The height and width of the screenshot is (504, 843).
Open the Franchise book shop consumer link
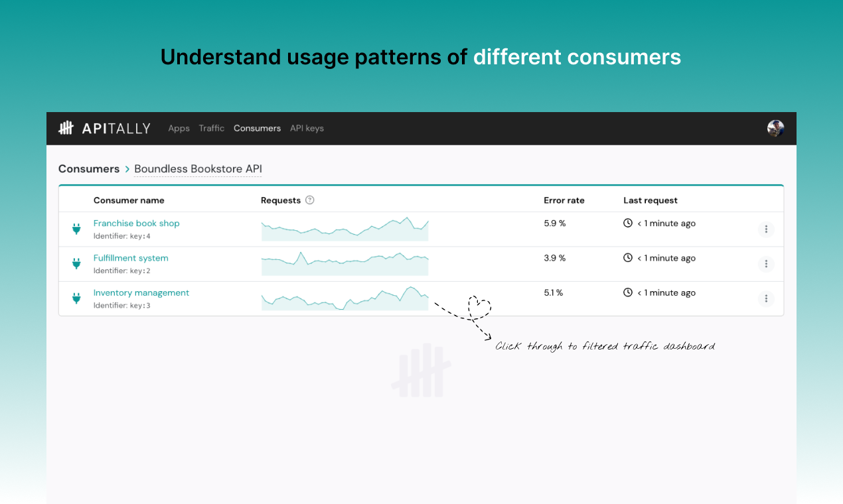pyautogui.click(x=137, y=223)
